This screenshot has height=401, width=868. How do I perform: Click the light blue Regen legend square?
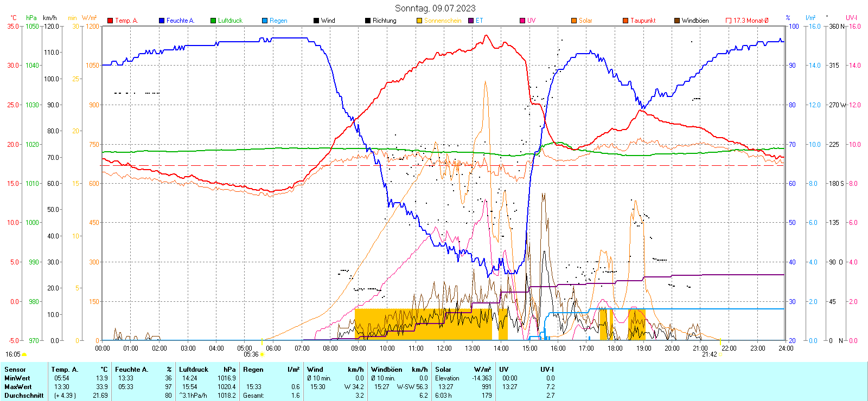(265, 21)
